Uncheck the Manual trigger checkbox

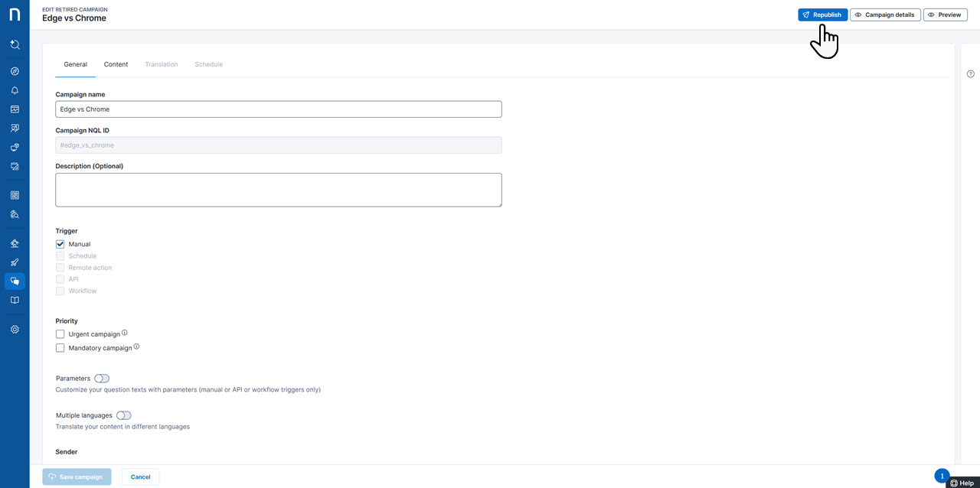click(x=60, y=243)
